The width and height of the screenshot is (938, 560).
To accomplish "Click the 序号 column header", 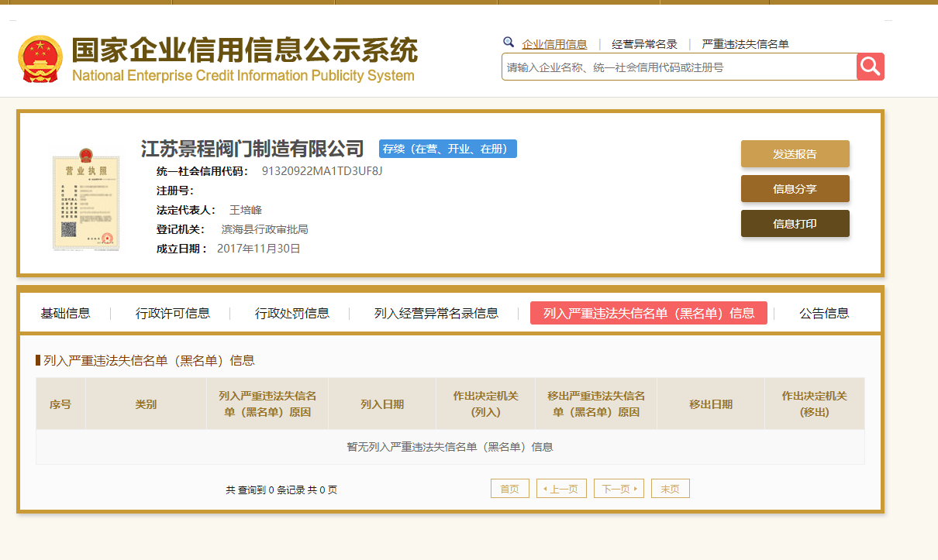I will click(60, 404).
